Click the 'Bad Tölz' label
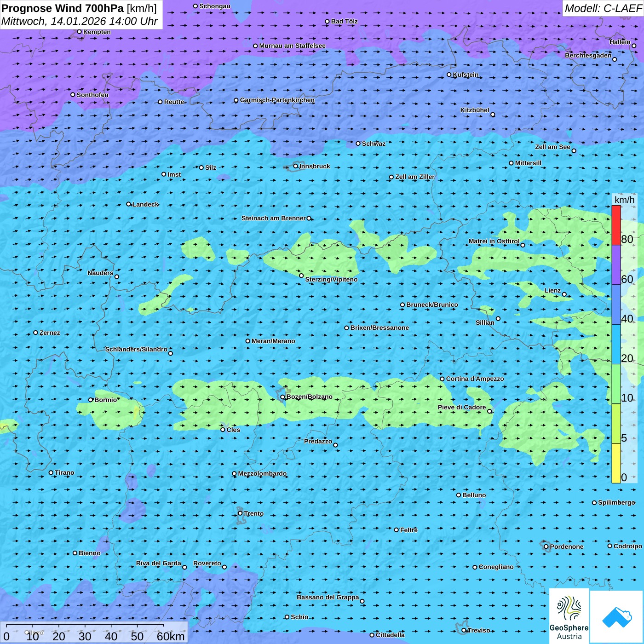 click(345, 21)
